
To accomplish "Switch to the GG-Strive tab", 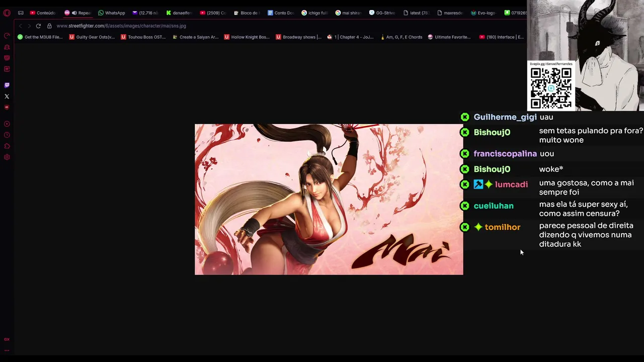I will (x=382, y=13).
